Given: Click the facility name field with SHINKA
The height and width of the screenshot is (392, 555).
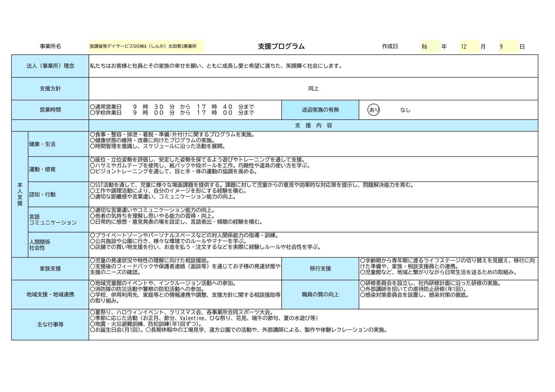Looking at the screenshot, I should pyautogui.click(x=146, y=46).
